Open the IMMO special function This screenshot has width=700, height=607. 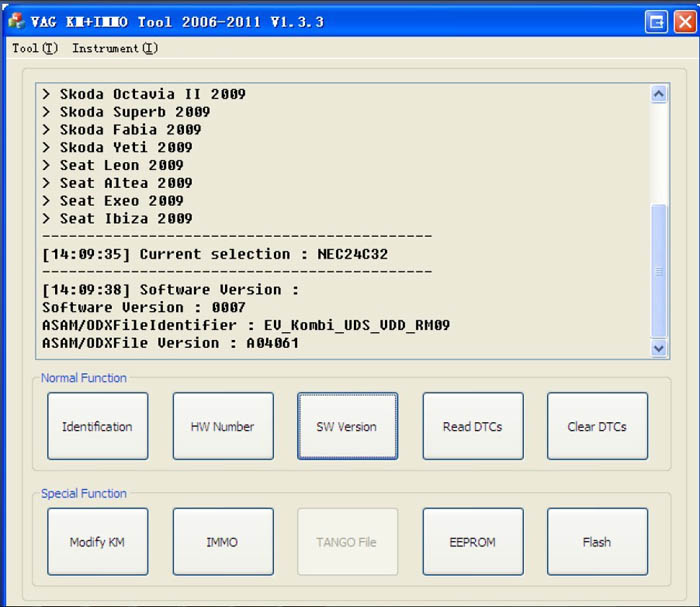click(x=223, y=542)
